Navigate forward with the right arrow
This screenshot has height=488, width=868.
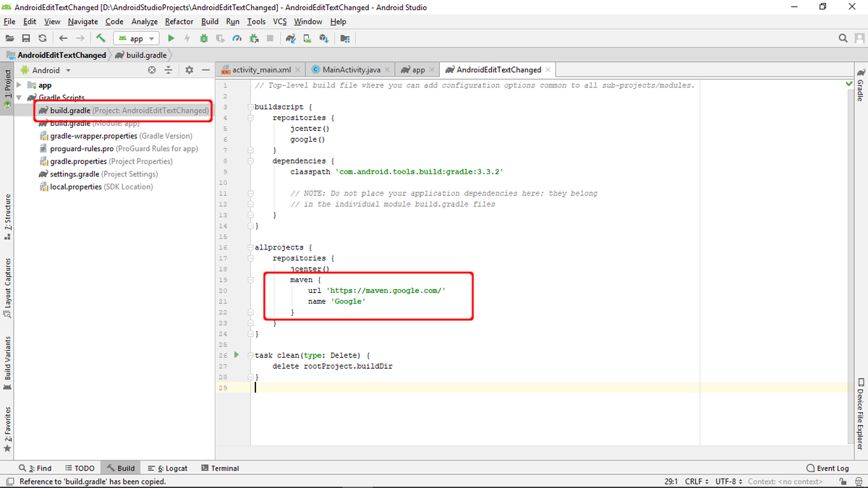coord(80,38)
